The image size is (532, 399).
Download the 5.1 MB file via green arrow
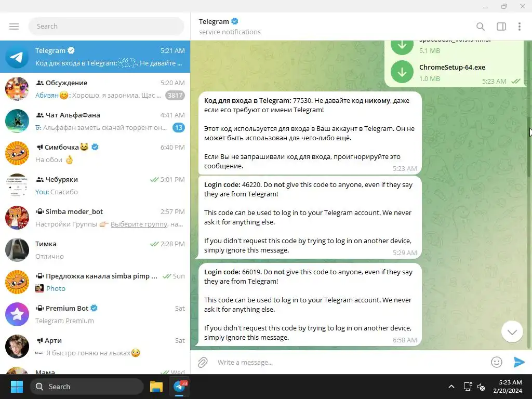coord(402,46)
